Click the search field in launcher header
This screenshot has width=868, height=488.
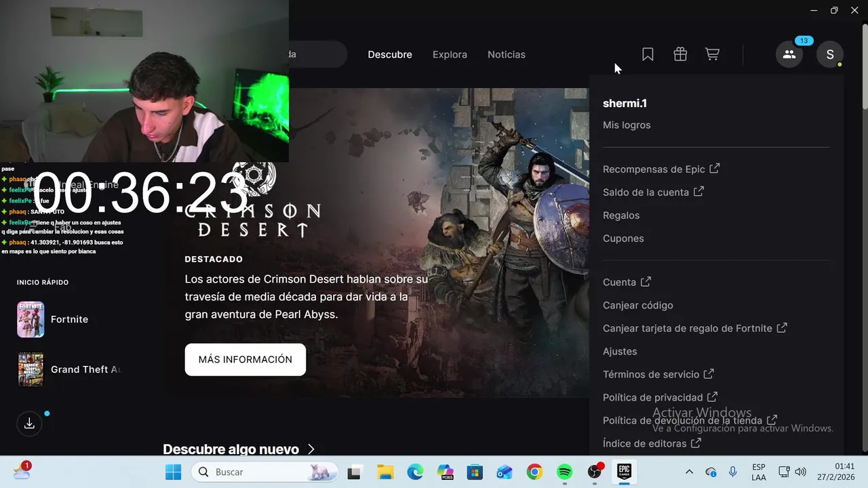coord(317,54)
